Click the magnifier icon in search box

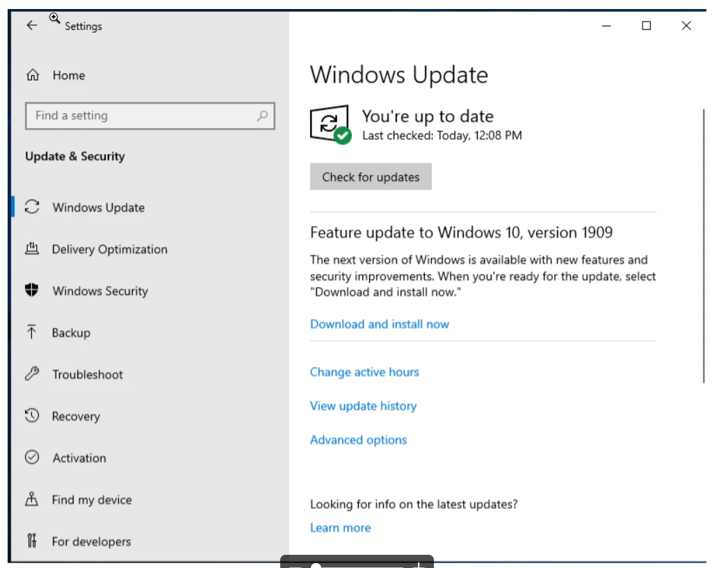click(262, 115)
